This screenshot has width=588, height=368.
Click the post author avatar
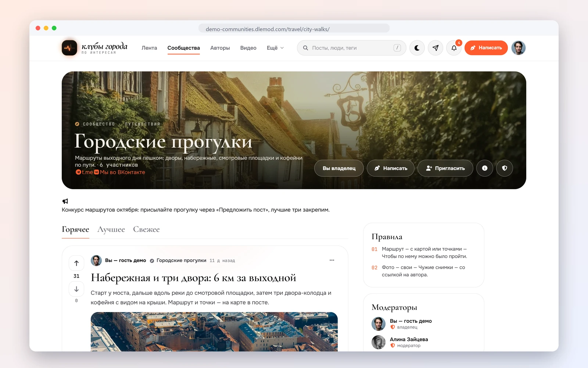click(x=96, y=260)
